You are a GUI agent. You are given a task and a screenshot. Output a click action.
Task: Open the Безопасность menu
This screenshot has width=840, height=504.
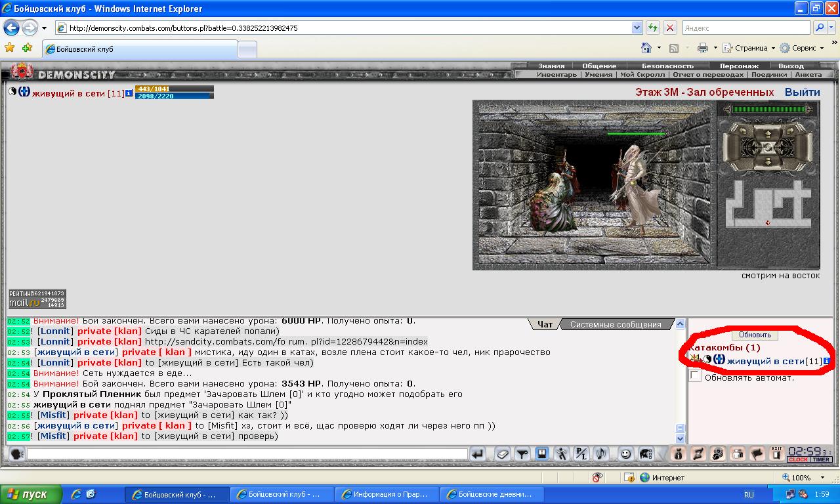(667, 66)
